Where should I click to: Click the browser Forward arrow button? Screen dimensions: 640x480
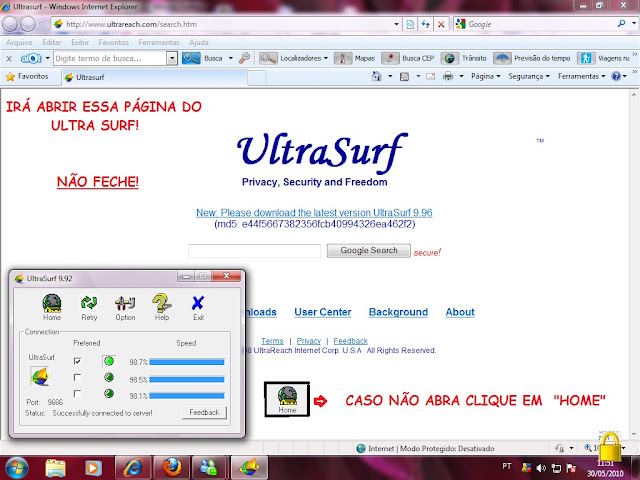click(27, 24)
